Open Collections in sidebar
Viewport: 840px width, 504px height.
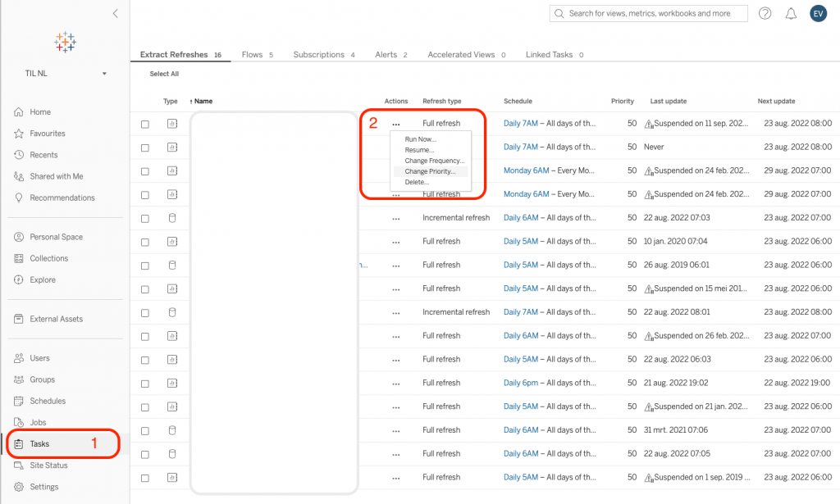pyautogui.click(x=48, y=258)
